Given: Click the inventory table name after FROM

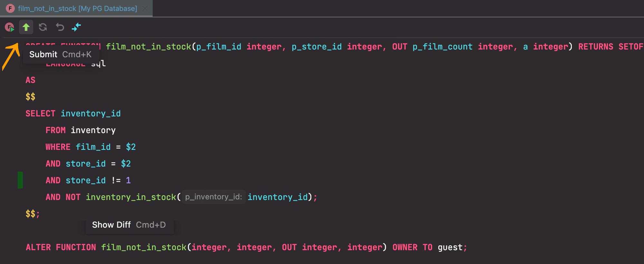Looking at the screenshot, I should click(93, 130).
